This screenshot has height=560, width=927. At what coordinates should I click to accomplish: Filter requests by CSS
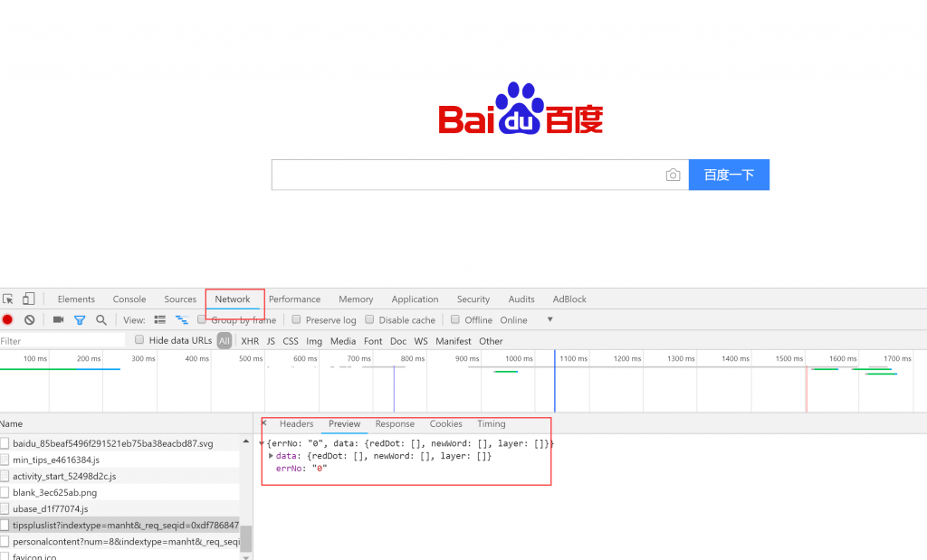pos(291,341)
